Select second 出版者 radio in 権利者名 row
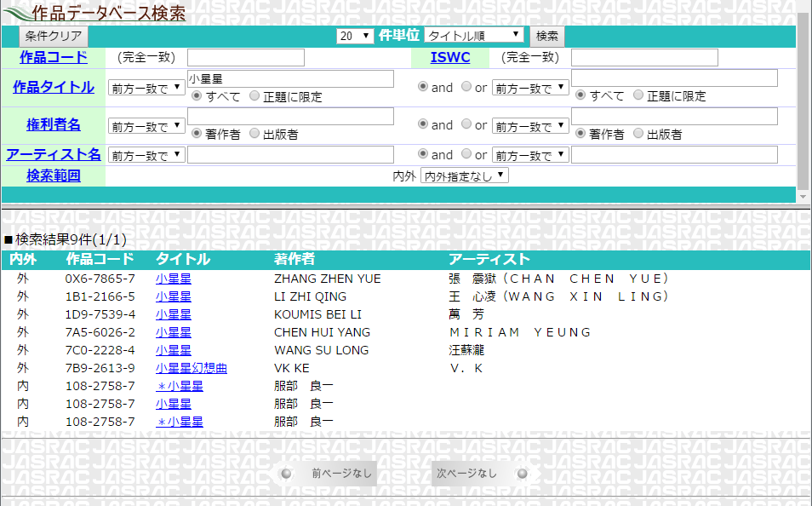The image size is (812, 506). (x=638, y=133)
